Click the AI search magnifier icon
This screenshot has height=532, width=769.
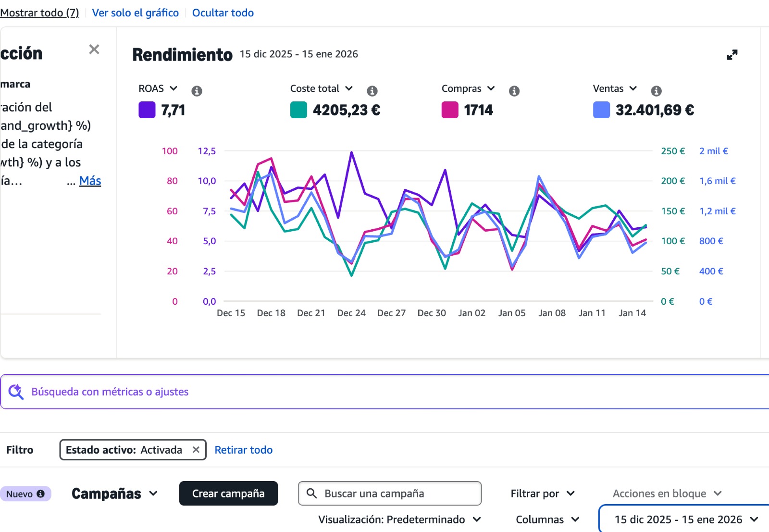click(16, 392)
